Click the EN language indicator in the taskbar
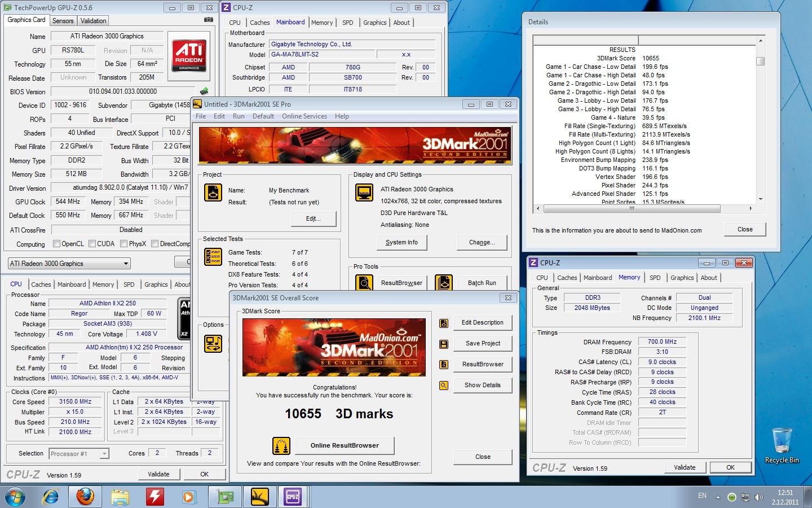Viewport: 812px width, 508px height. click(702, 496)
